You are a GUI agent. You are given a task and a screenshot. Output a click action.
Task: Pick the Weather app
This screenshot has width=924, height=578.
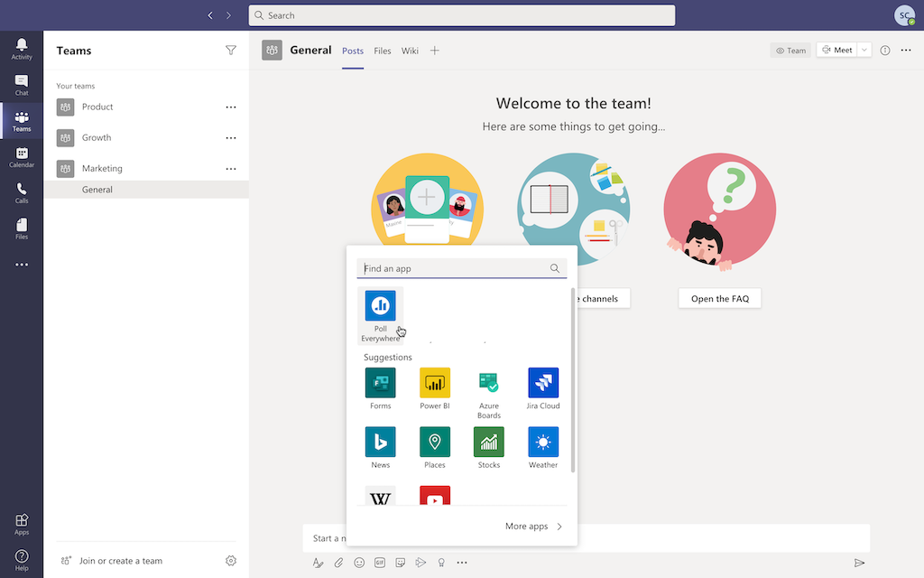point(543,448)
